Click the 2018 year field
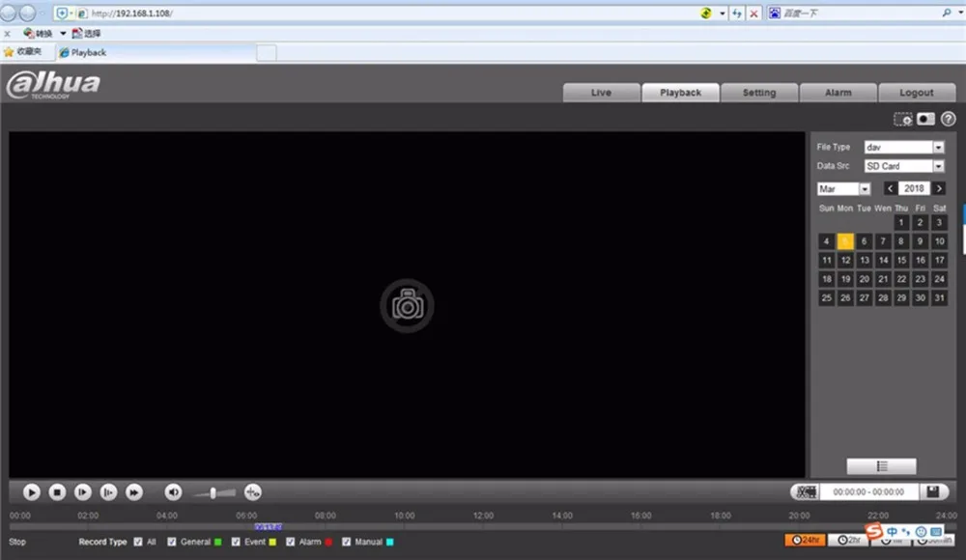The width and height of the screenshot is (966, 560). (x=914, y=188)
